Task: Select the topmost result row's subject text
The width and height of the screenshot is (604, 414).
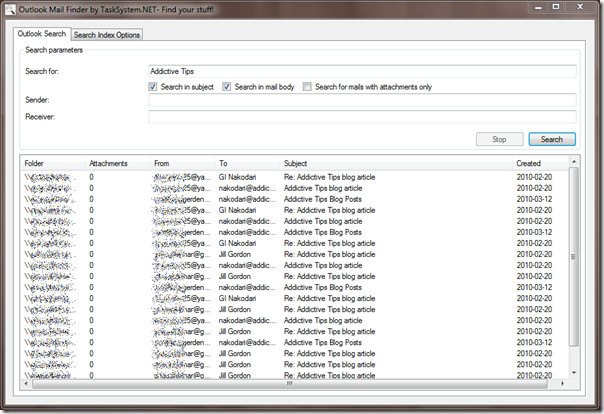Action: [329, 177]
